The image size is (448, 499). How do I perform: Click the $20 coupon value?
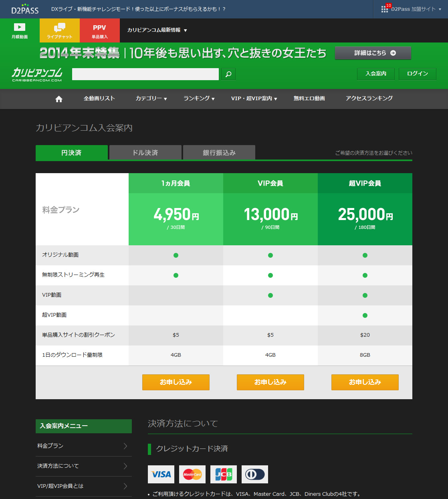tap(365, 335)
